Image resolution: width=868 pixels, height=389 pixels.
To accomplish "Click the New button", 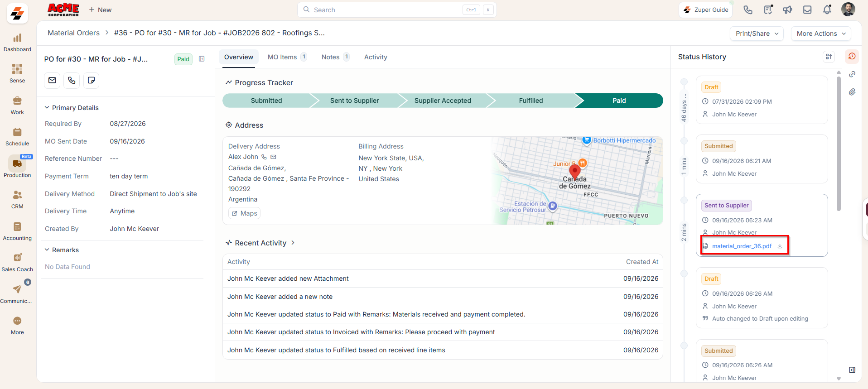I will pyautogui.click(x=100, y=10).
